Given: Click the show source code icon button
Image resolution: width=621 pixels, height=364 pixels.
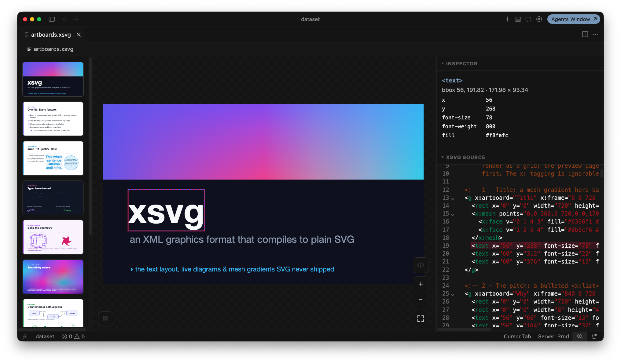Looking at the screenshot, I should point(421,265).
